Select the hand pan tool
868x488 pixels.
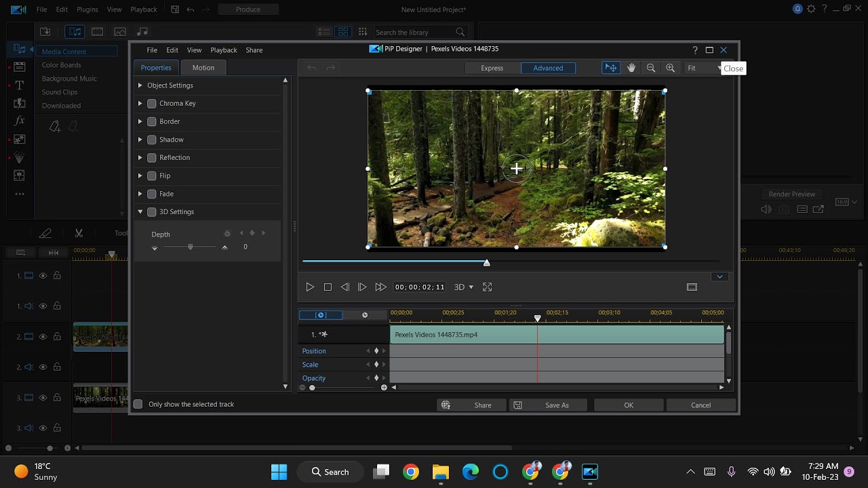coord(631,68)
